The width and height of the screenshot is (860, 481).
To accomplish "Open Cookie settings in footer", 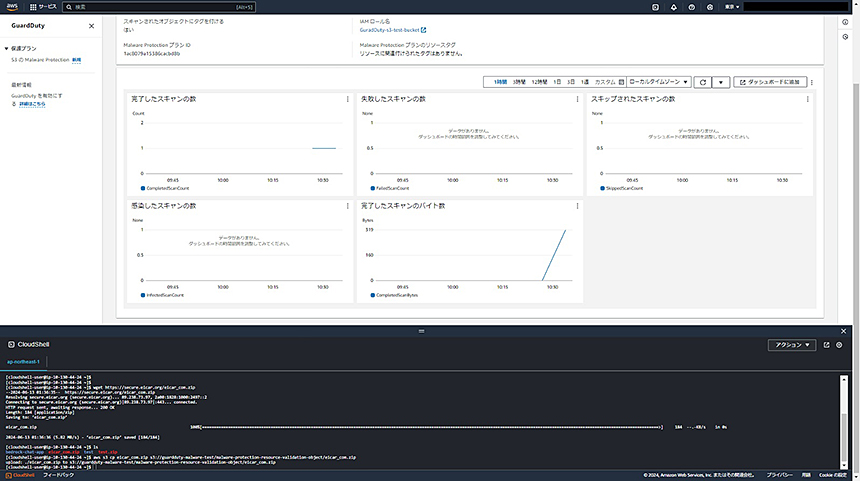I will click(833, 476).
